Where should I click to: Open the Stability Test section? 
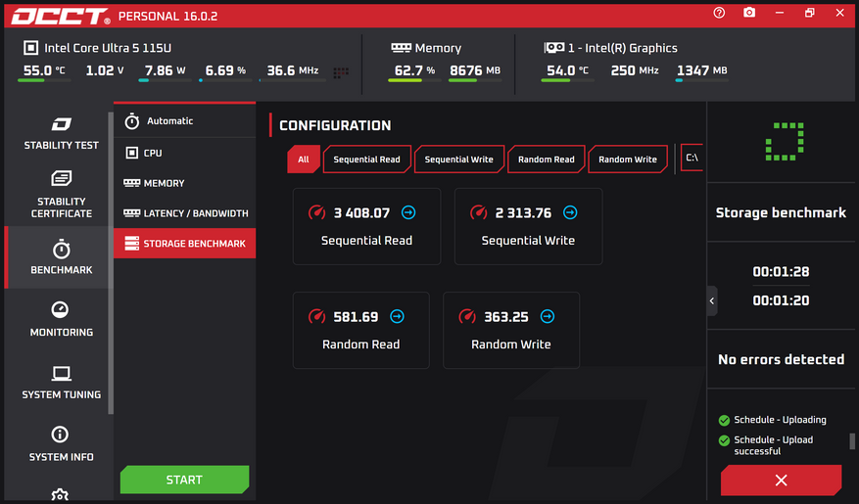pyautogui.click(x=62, y=133)
